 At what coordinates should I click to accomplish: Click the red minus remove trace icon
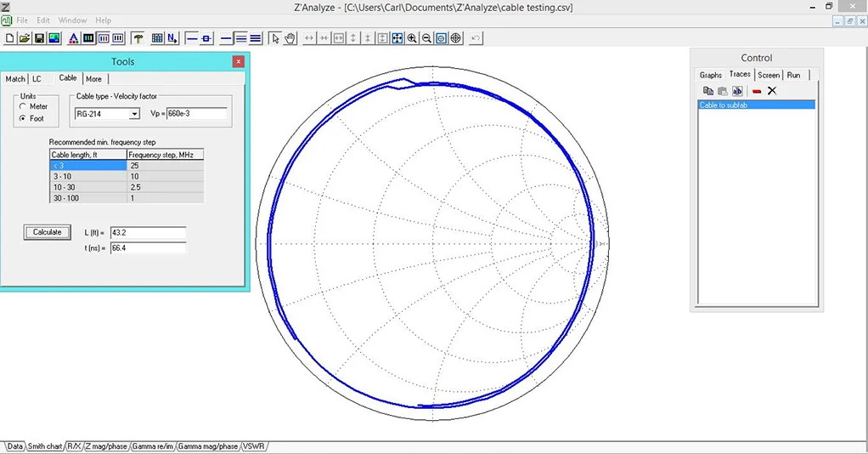click(757, 91)
